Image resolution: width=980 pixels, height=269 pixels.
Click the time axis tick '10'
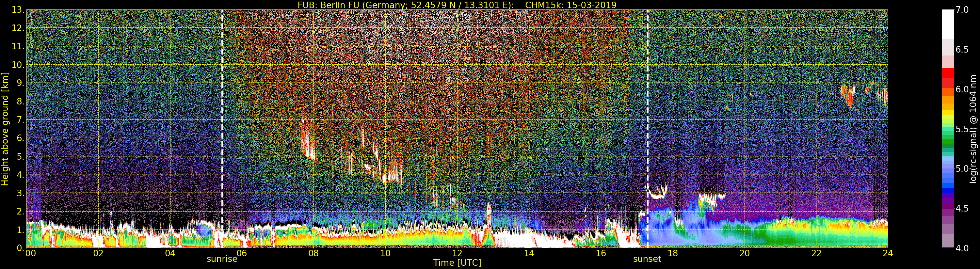click(385, 253)
